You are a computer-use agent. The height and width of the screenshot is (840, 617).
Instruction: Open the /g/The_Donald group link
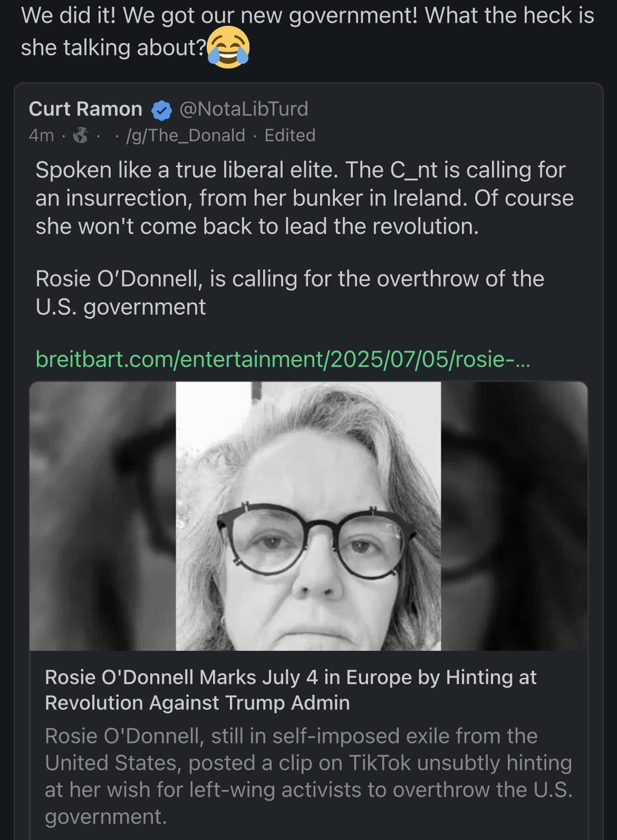click(186, 135)
